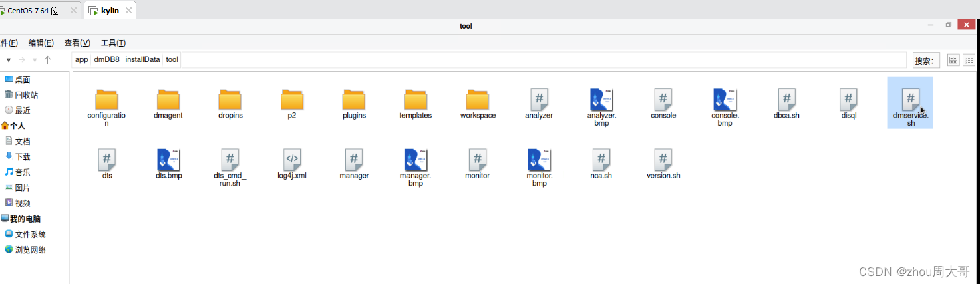This screenshot has width=980, height=284.
Task: Open 浏览网络 in the sidebar
Action: 26,249
